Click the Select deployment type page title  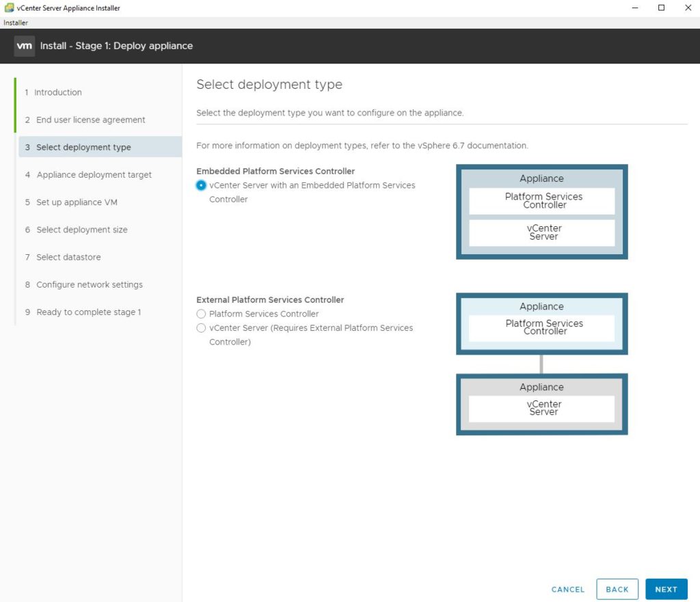[x=269, y=84]
